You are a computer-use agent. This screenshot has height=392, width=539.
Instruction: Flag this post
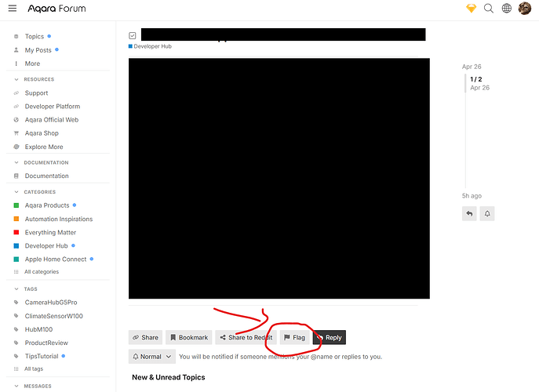294,337
